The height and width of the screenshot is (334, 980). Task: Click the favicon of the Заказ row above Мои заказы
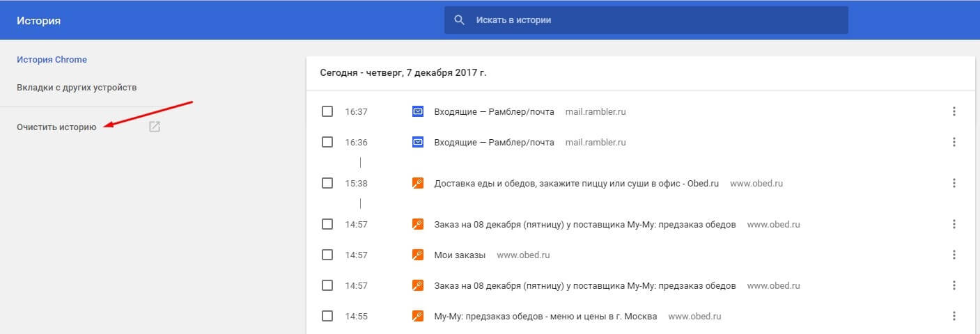418,224
